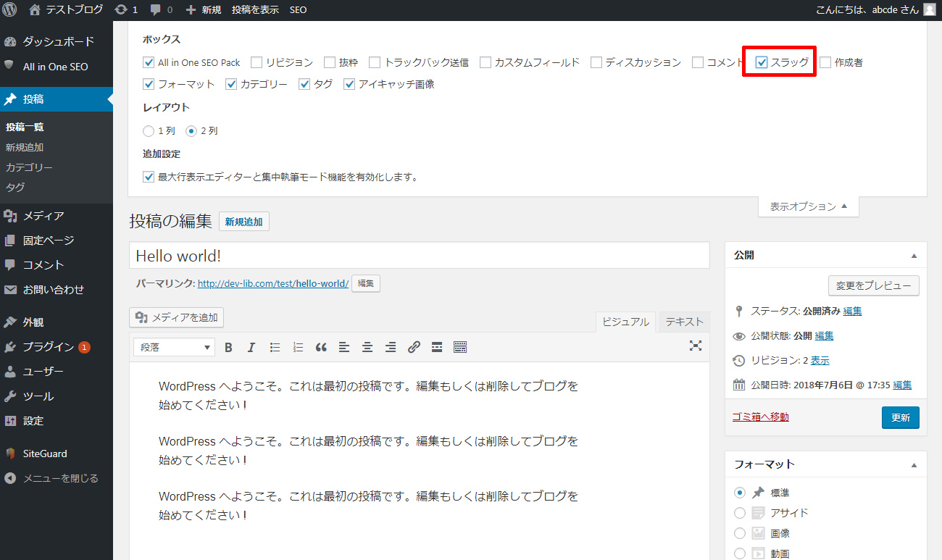Insert a blockquote using toolbar icon
Image resolution: width=942 pixels, height=560 pixels.
coord(321,347)
